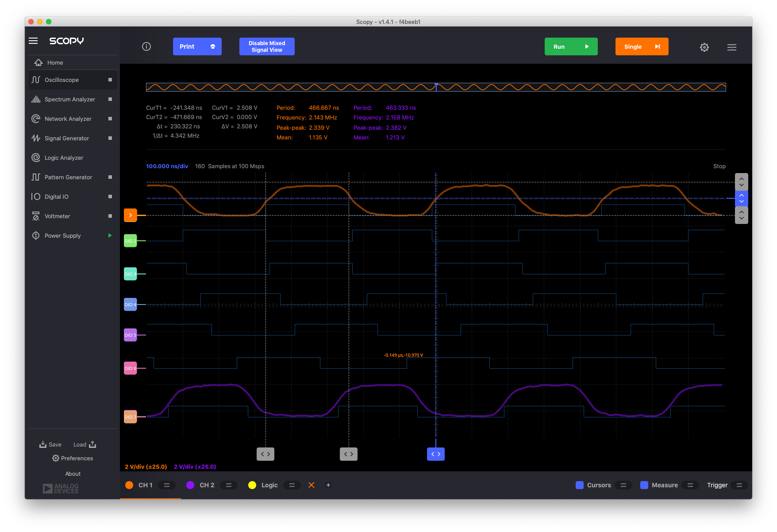Toggle Pattern Generator run/stop square

pos(110,177)
